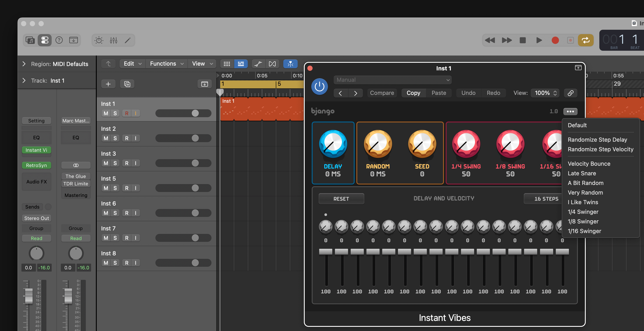Click the orange RANDOM knob
The width and height of the screenshot is (644, 331).
(378, 144)
